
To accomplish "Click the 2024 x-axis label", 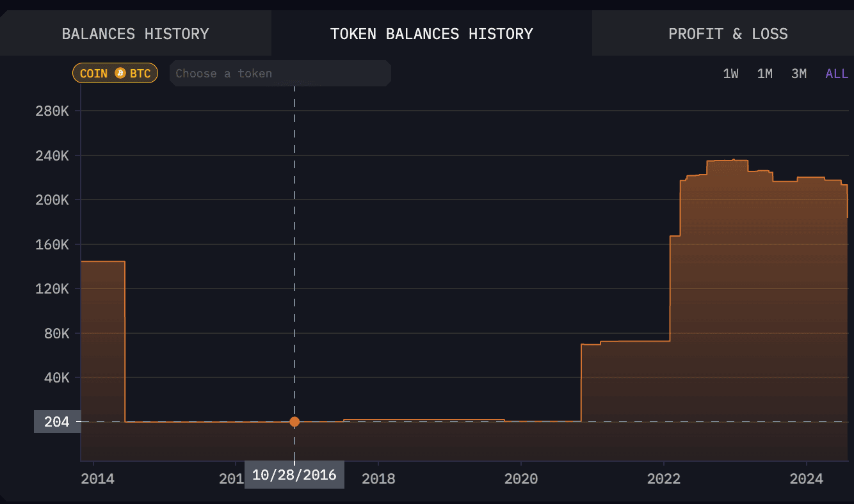I will pos(806,478).
